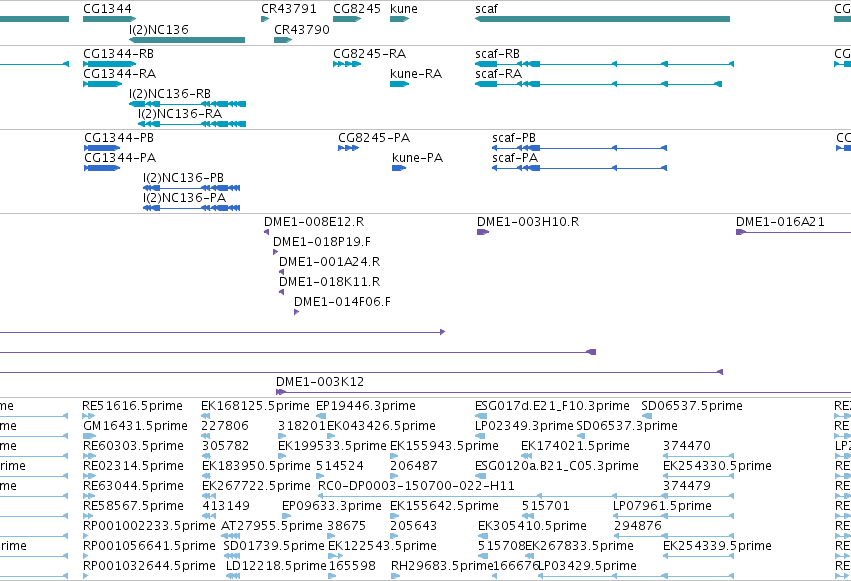Image resolution: width=851 pixels, height=581 pixels.
Task: Select EST ESG017d.E21_F10.3prime
Action: pos(552,406)
